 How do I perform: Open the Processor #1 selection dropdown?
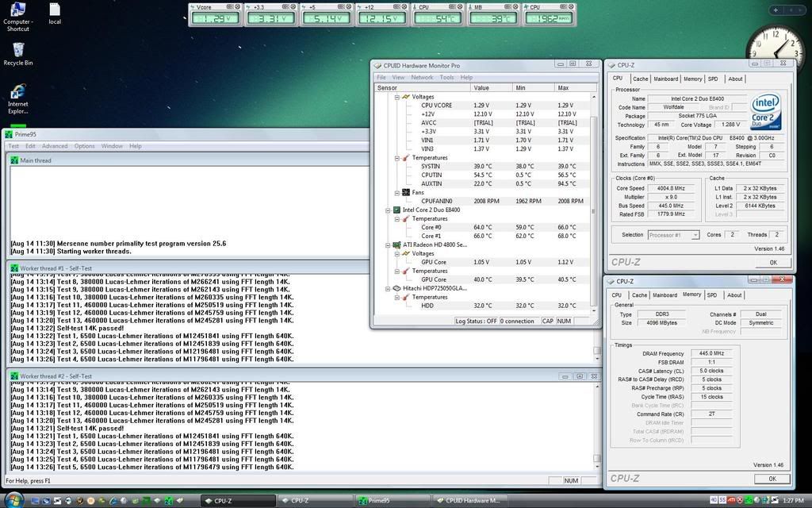point(695,235)
